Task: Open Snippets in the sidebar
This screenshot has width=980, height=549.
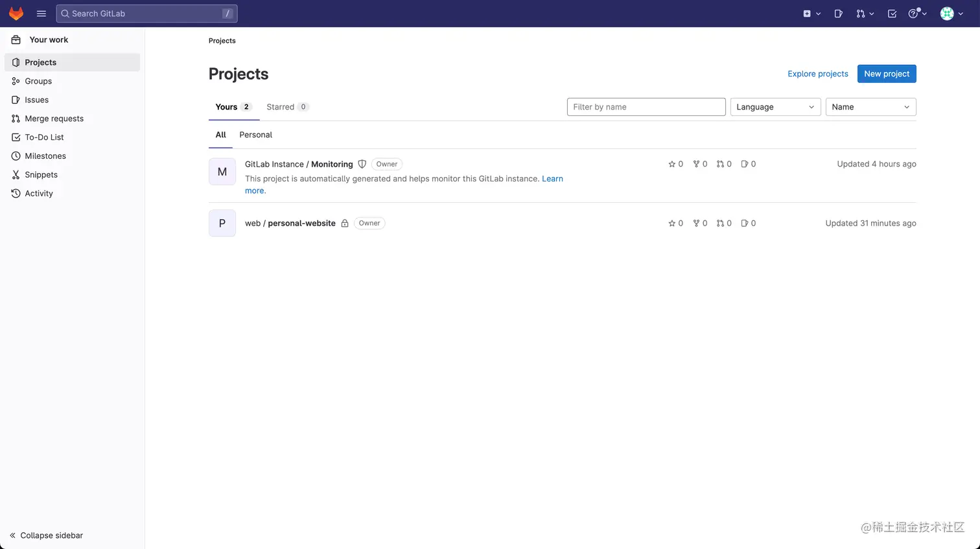Action: point(72,175)
